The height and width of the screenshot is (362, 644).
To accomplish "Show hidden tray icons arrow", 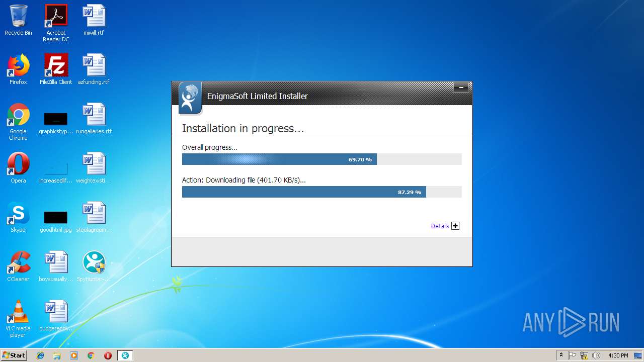I will (561, 355).
